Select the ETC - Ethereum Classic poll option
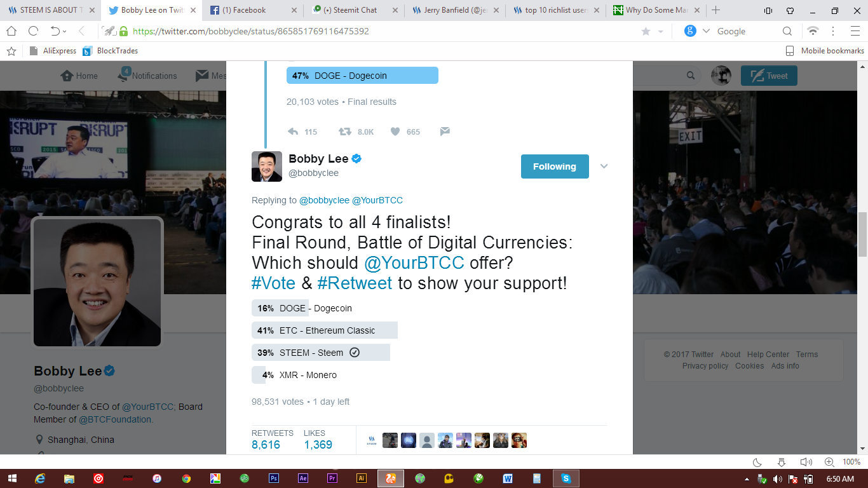Image resolution: width=868 pixels, height=488 pixels. 325,330
